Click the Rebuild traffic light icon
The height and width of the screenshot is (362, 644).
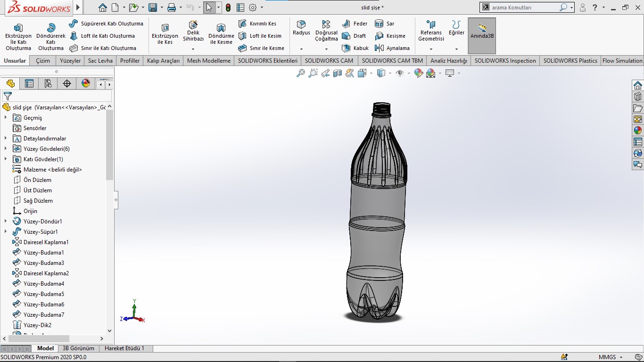228,8
